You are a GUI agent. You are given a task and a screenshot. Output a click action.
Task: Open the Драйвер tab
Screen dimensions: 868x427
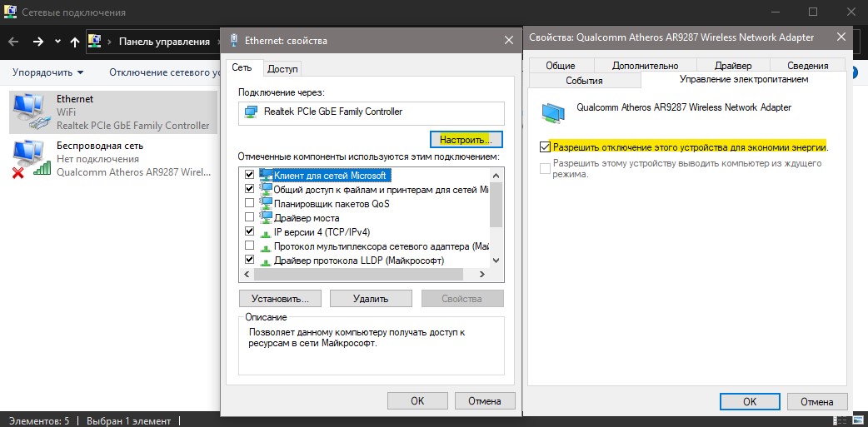tap(733, 65)
